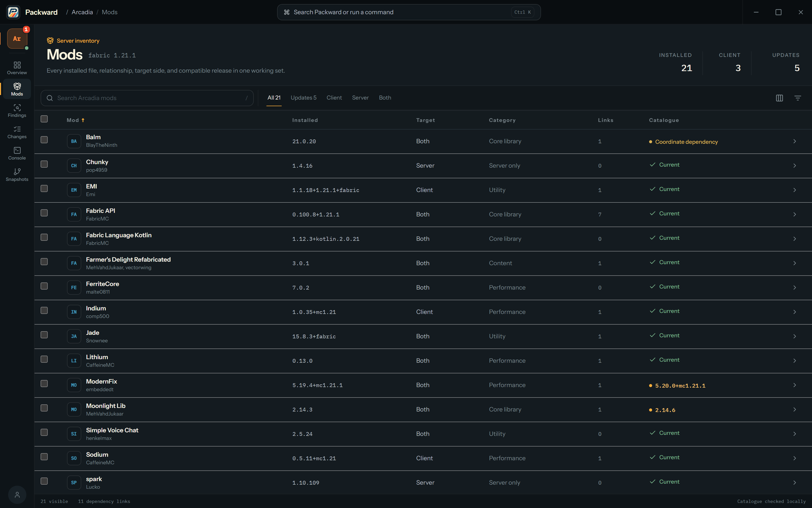
Task: Switch to the Server tab
Action: point(360,98)
